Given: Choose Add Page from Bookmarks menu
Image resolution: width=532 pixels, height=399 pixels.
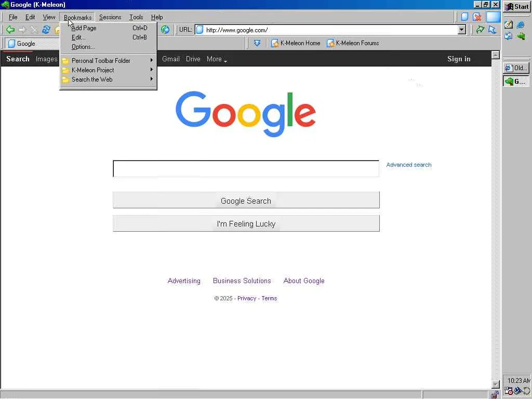Looking at the screenshot, I should coord(108,28).
